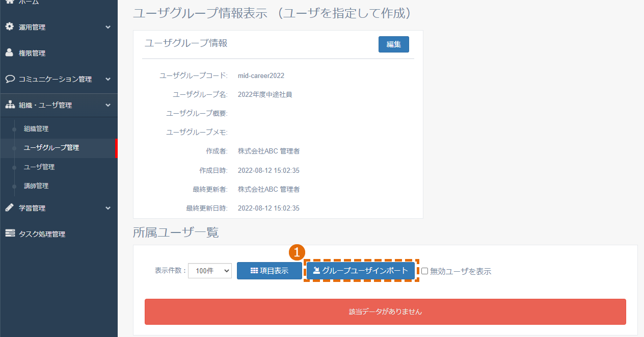Click the 最終更新日時 timestamp value

[x=269, y=208]
